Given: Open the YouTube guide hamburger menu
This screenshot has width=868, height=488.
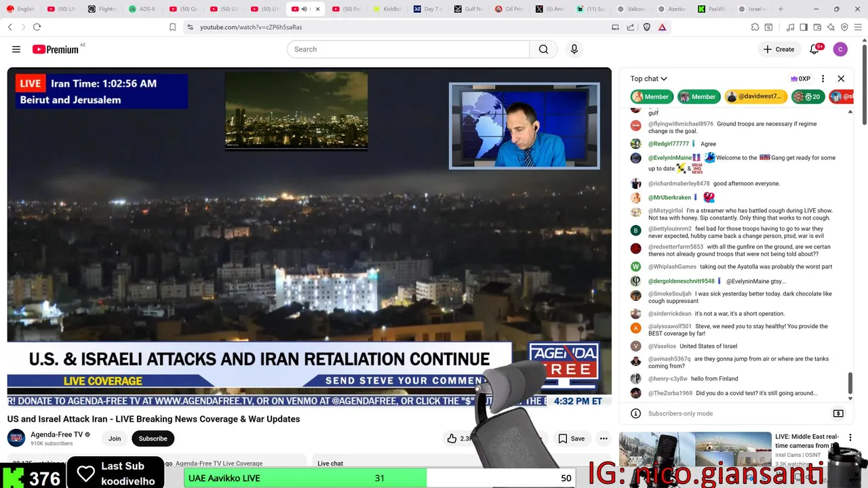Looking at the screenshot, I should coord(16,49).
